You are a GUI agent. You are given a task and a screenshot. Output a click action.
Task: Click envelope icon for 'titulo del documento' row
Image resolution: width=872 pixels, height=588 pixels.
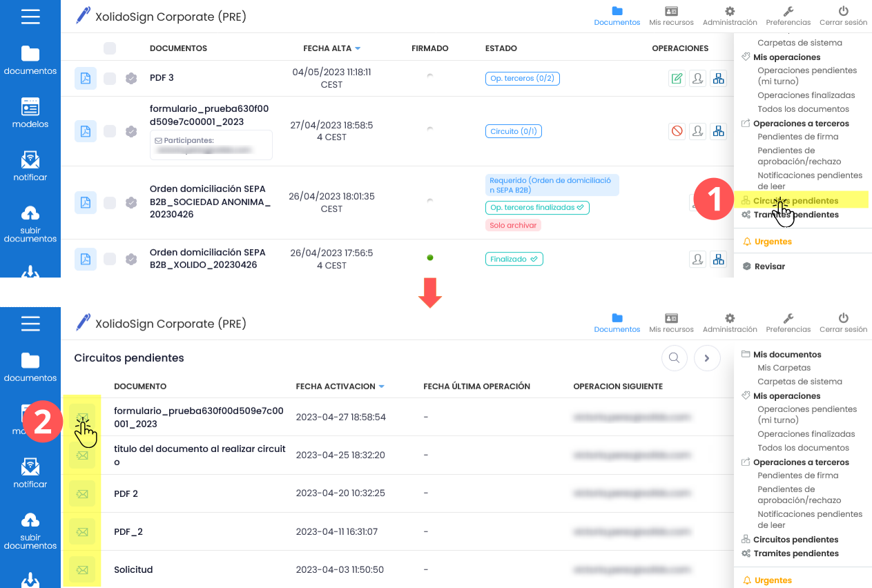pos(82,455)
